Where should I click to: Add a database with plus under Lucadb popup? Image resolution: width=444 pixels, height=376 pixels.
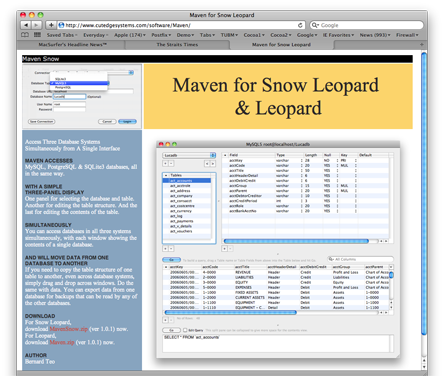coord(165,164)
